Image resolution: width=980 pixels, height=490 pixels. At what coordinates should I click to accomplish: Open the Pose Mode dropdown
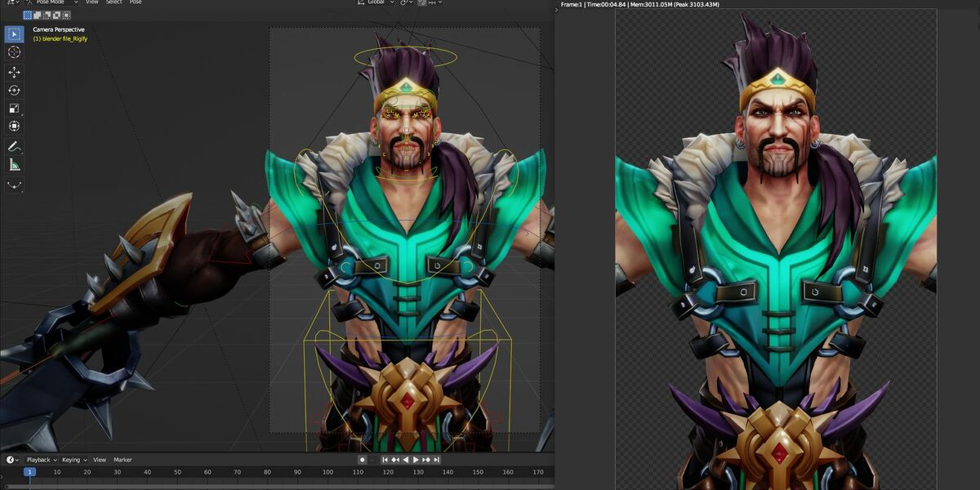51,2
